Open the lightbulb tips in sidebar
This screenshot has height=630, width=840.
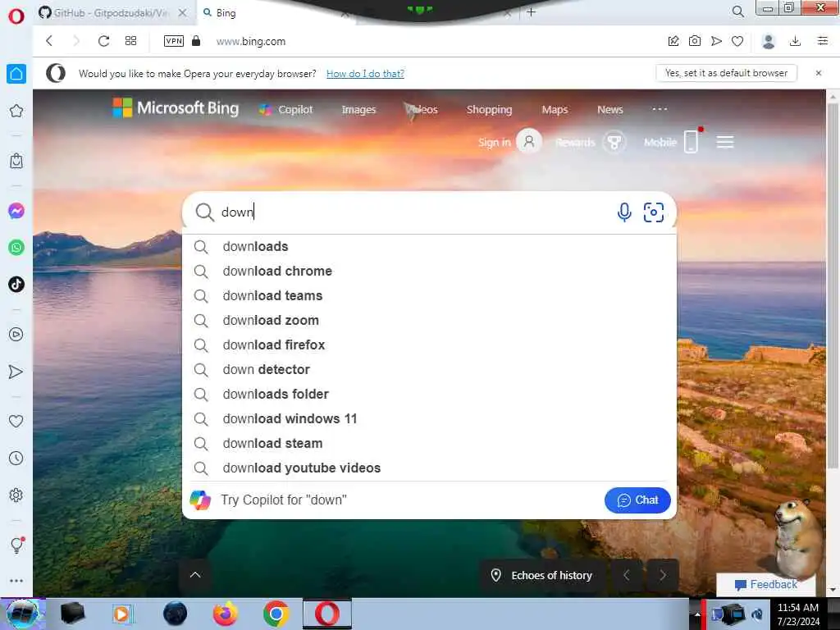(x=16, y=545)
